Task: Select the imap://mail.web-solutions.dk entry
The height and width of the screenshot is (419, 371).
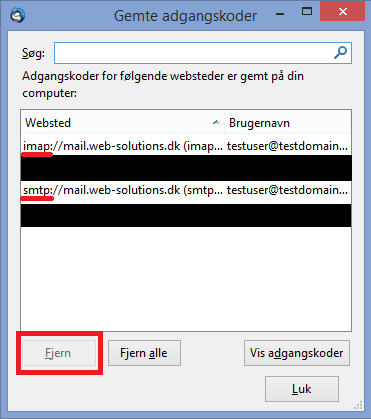Action: (186, 145)
